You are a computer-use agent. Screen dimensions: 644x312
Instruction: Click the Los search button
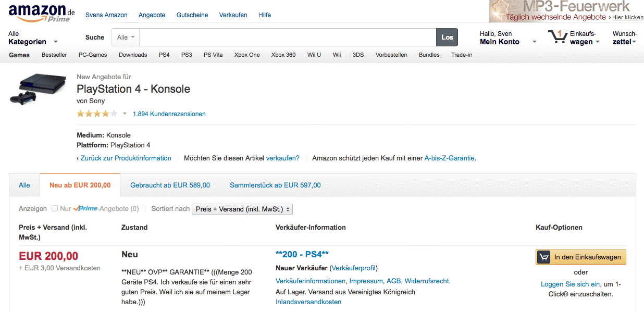tap(447, 38)
